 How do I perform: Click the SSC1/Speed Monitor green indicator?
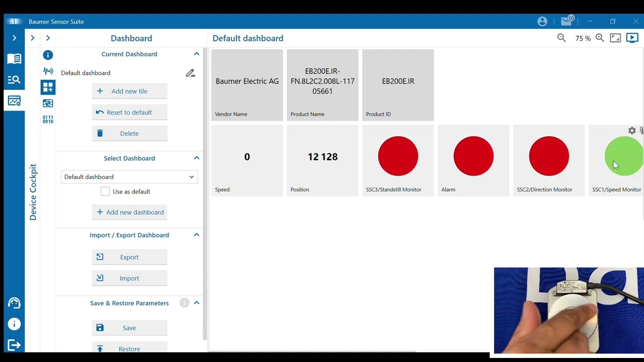click(x=624, y=156)
